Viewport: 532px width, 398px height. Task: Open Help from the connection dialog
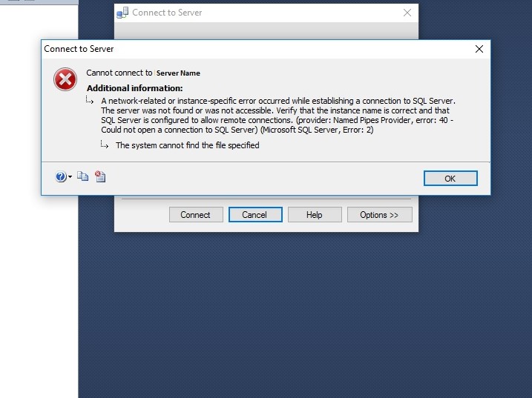[x=315, y=215]
